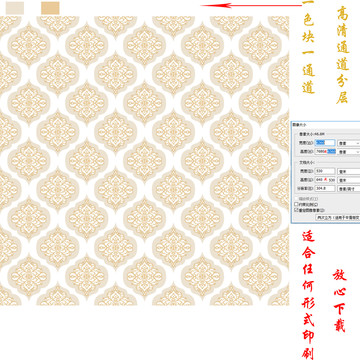Open the document height unit dropdown
Image resolution: width=360 pixels, height=360 pixels.
(349, 180)
